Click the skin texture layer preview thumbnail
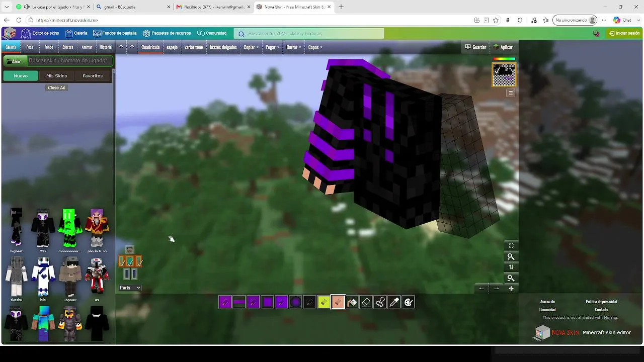This screenshot has width=644, height=362. click(504, 75)
